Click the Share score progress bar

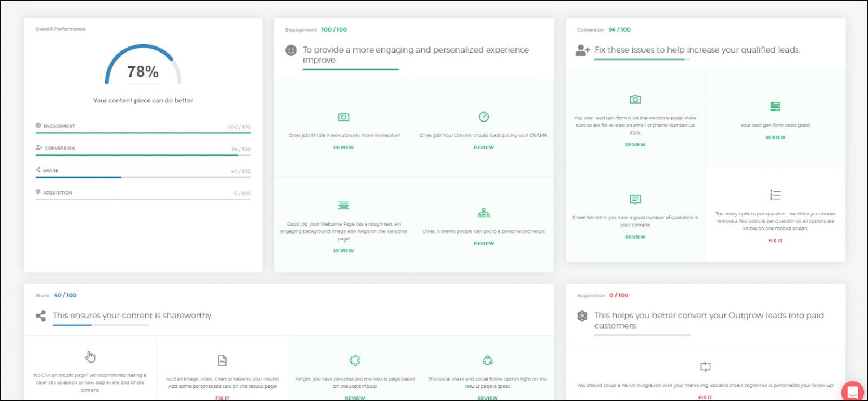143,177
